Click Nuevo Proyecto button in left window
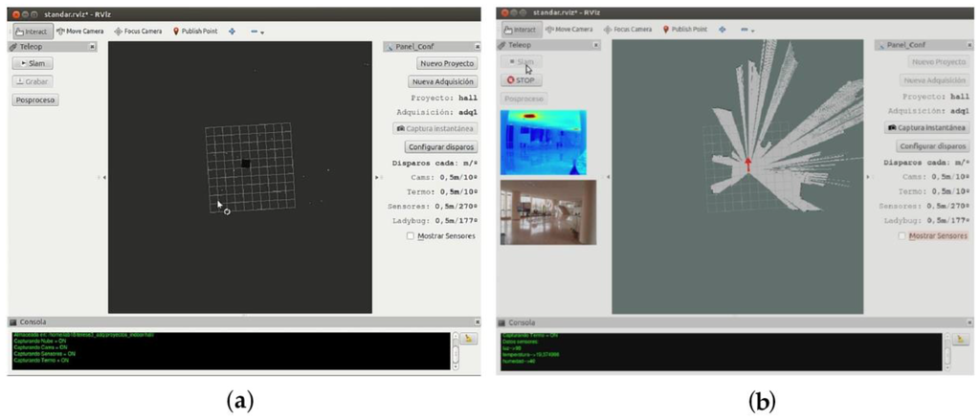Screen dimensions: 980x420 tap(446, 63)
